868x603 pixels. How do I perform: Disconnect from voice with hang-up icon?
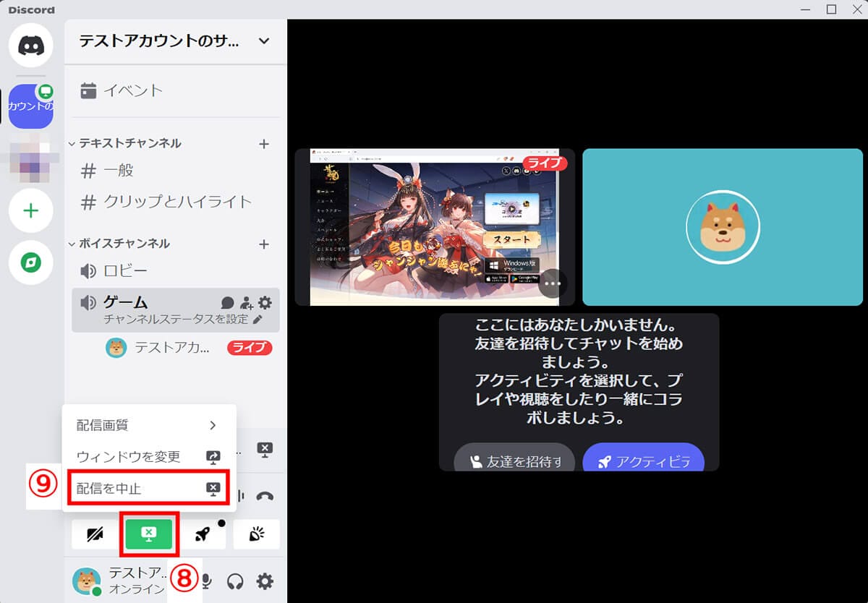click(265, 496)
